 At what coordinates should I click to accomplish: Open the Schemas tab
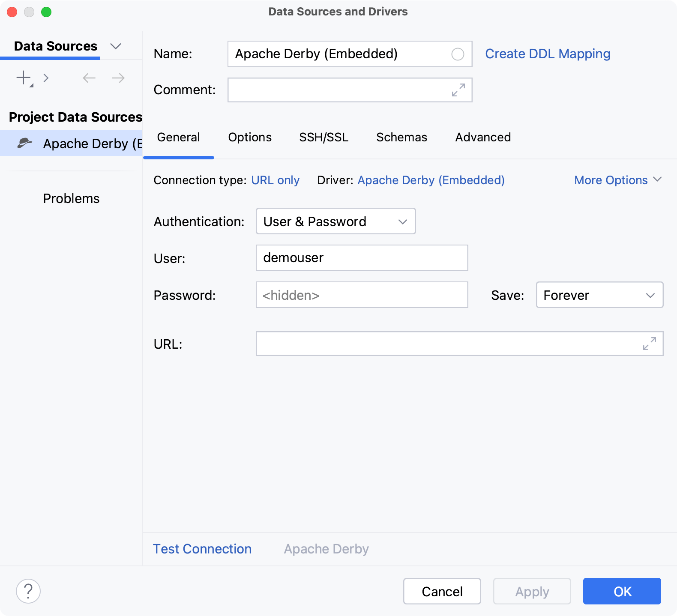[x=401, y=138]
